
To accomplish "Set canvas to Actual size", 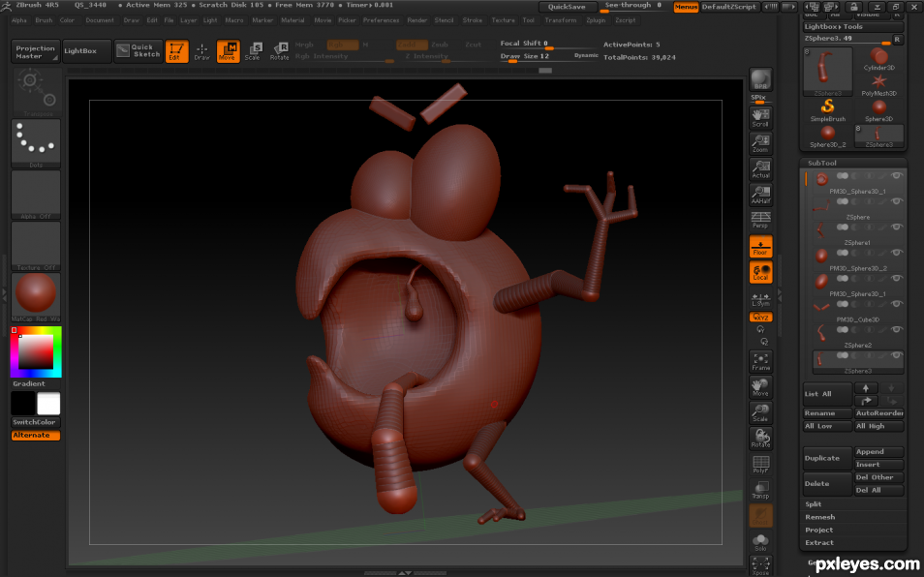I will pyautogui.click(x=760, y=169).
